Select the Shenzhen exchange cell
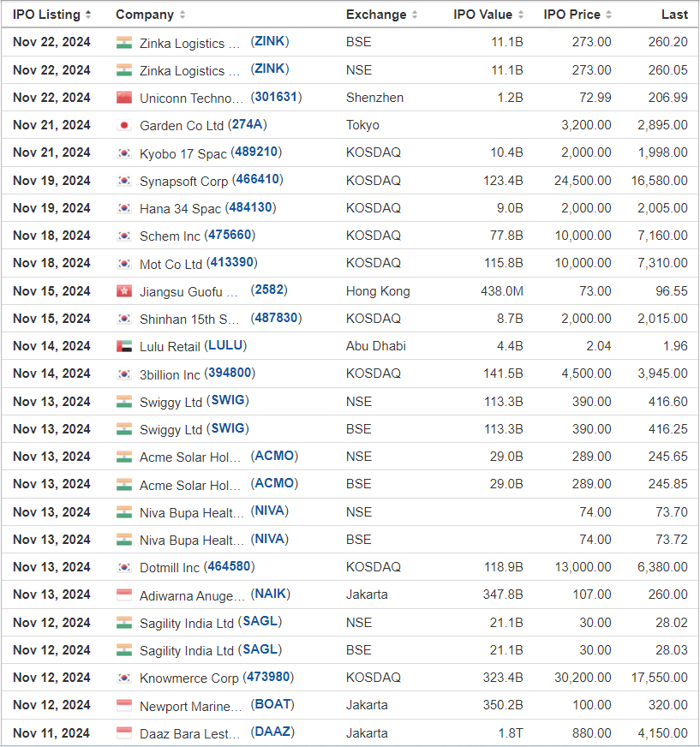Image resolution: width=700 pixels, height=747 pixels. tap(375, 98)
